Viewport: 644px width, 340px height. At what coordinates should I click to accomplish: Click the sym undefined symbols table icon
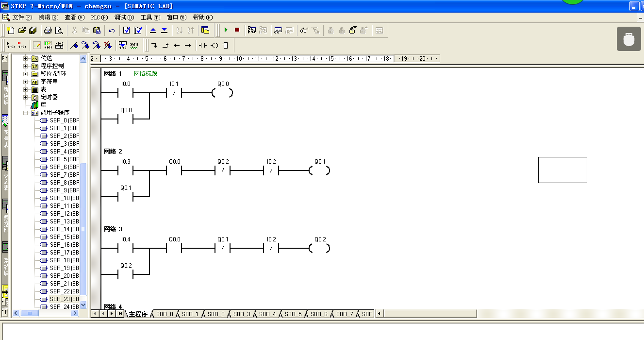click(x=134, y=45)
